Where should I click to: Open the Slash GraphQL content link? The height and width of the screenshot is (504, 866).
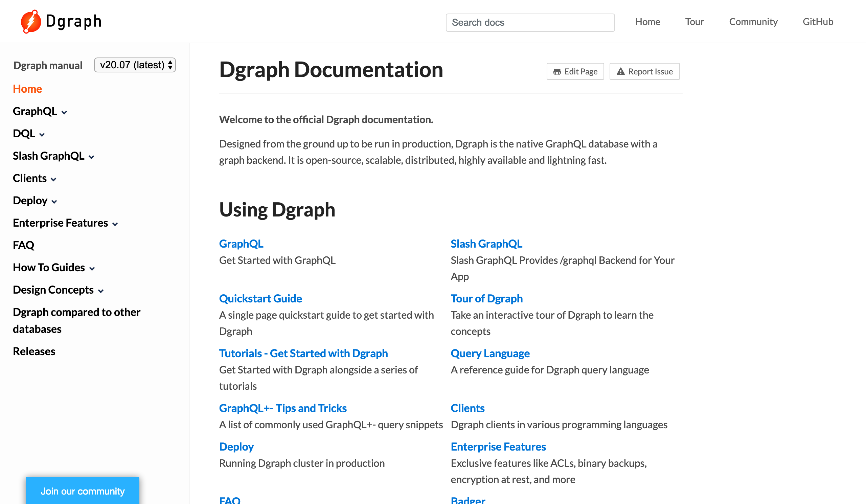click(x=486, y=244)
